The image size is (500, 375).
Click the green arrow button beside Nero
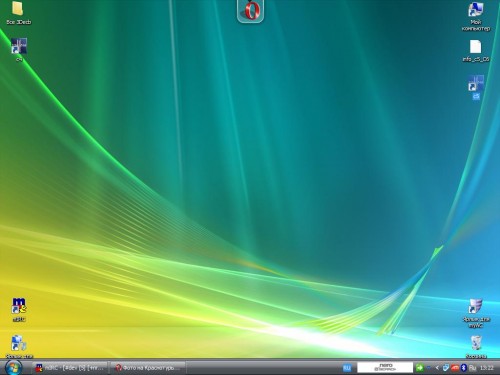(420, 368)
